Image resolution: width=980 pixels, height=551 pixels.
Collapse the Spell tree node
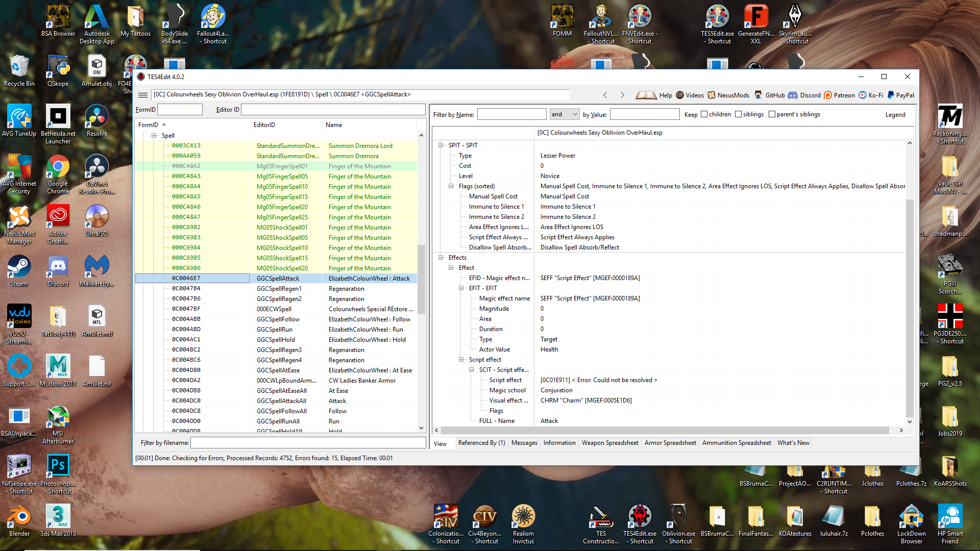(x=154, y=136)
